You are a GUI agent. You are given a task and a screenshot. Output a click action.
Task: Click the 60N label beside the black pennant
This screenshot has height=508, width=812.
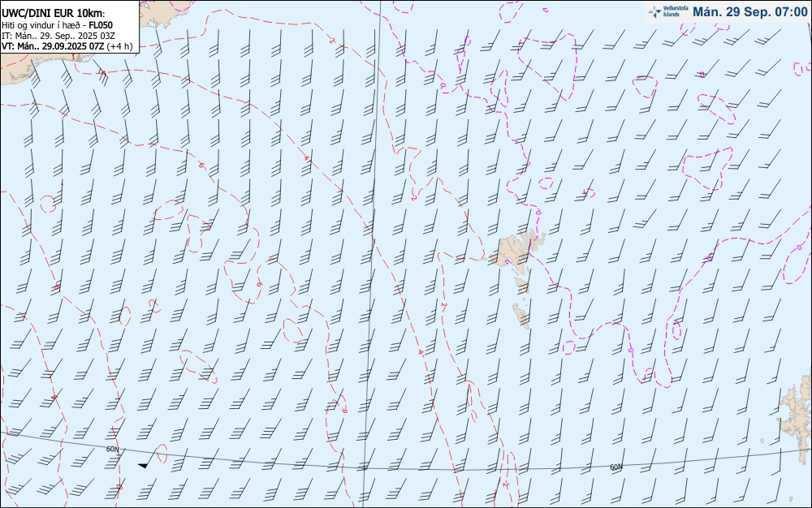point(112,449)
